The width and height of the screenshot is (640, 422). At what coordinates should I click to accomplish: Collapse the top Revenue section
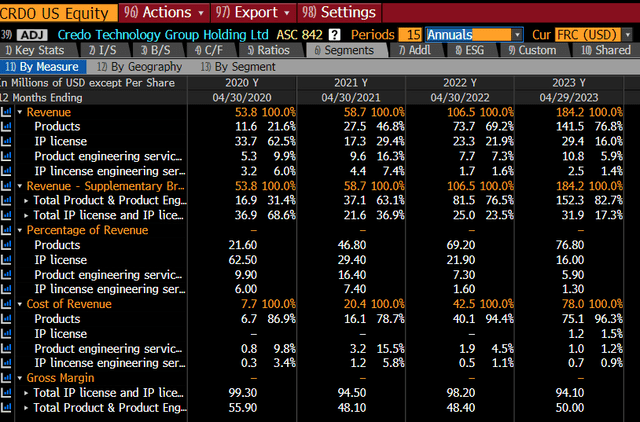[x=20, y=112]
